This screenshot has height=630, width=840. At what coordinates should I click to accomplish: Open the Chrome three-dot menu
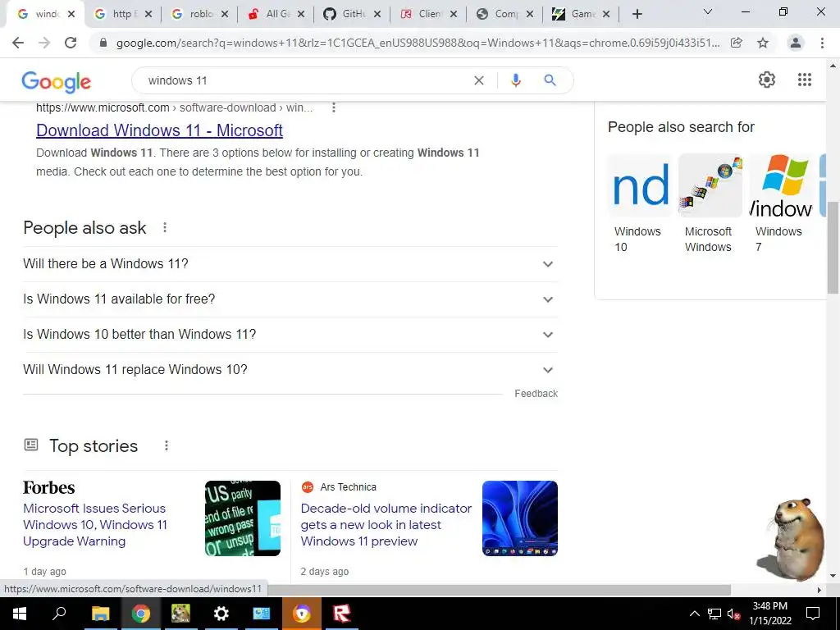point(822,43)
